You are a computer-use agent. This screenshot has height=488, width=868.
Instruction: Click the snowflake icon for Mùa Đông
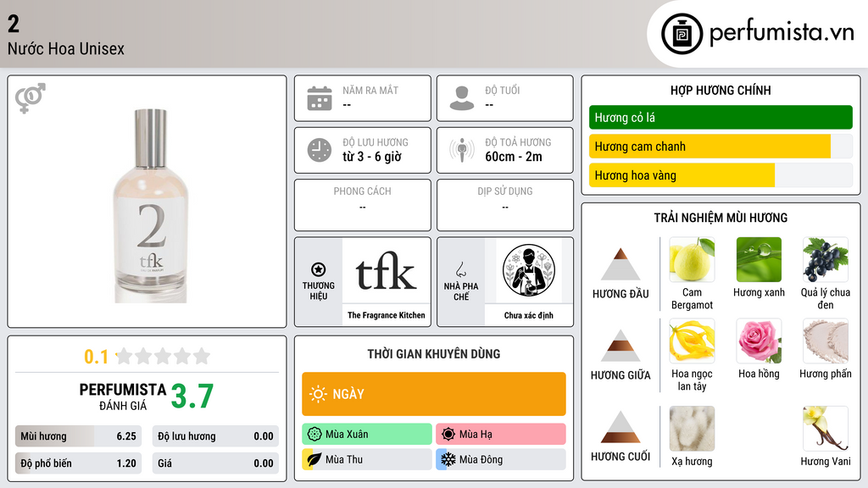(448, 459)
